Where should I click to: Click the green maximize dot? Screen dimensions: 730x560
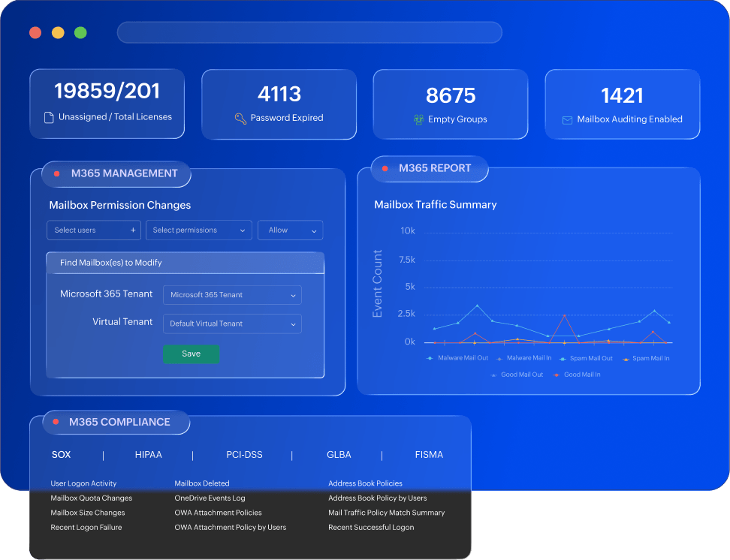pos(80,32)
